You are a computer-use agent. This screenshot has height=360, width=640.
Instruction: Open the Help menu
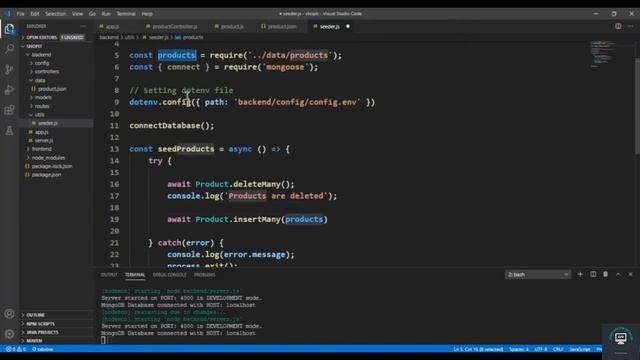click(x=147, y=13)
